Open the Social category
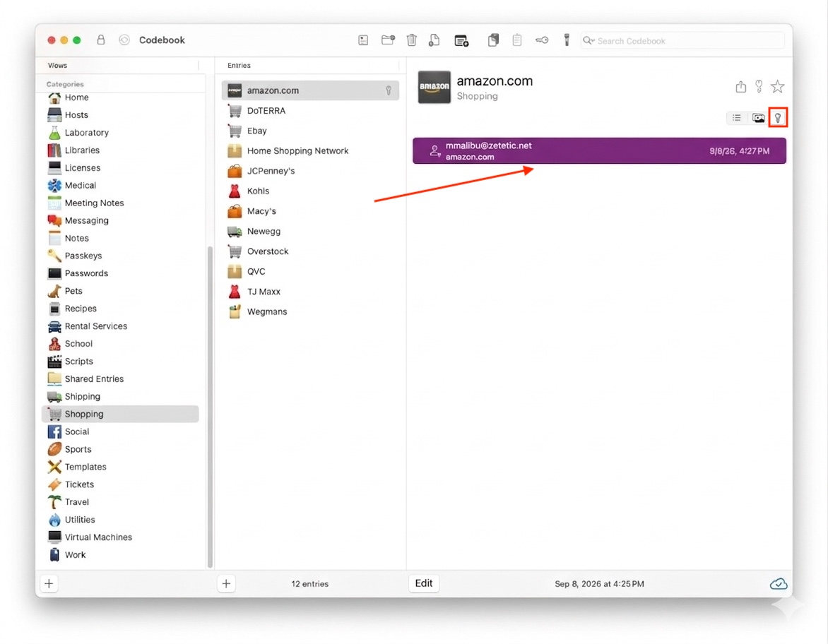This screenshot has height=644, width=828. tap(120, 431)
